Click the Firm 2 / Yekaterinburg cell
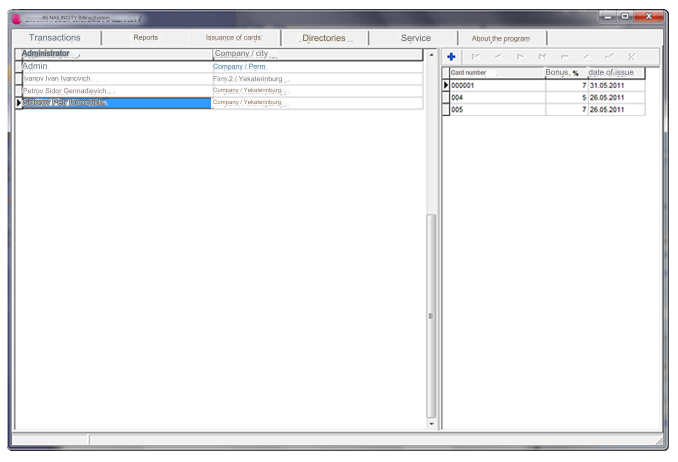Viewport: 678px width, 462px height. tap(317, 79)
